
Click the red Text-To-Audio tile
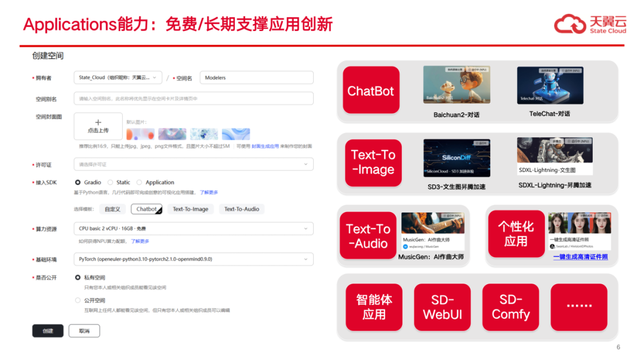(368, 236)
